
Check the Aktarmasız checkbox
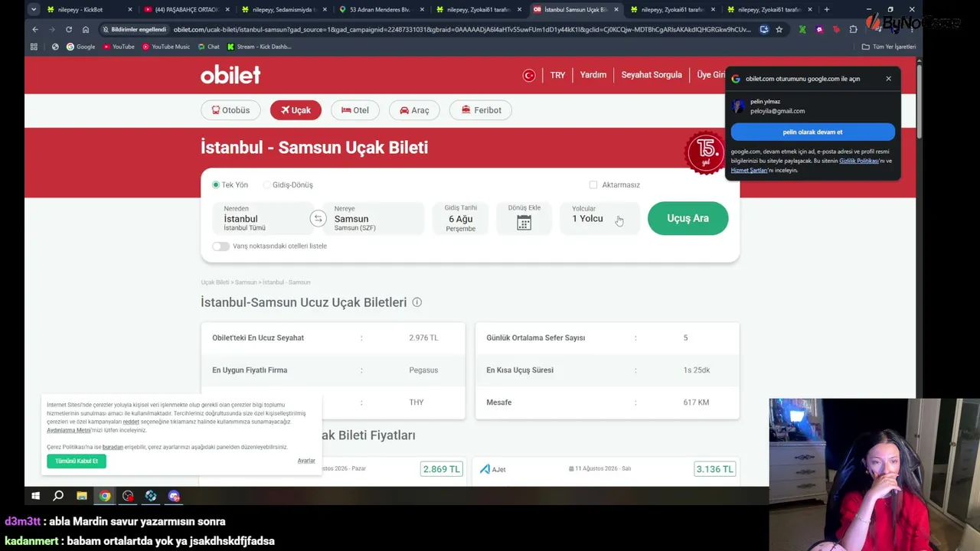[593, 184]
